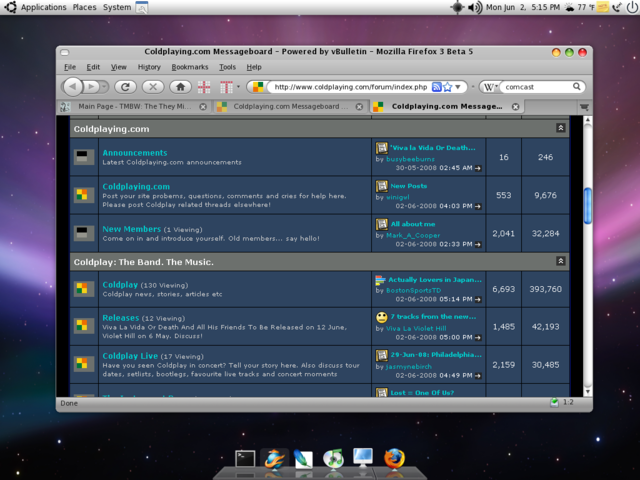Run search with the magnifier icon

click(x=577, y=87)
